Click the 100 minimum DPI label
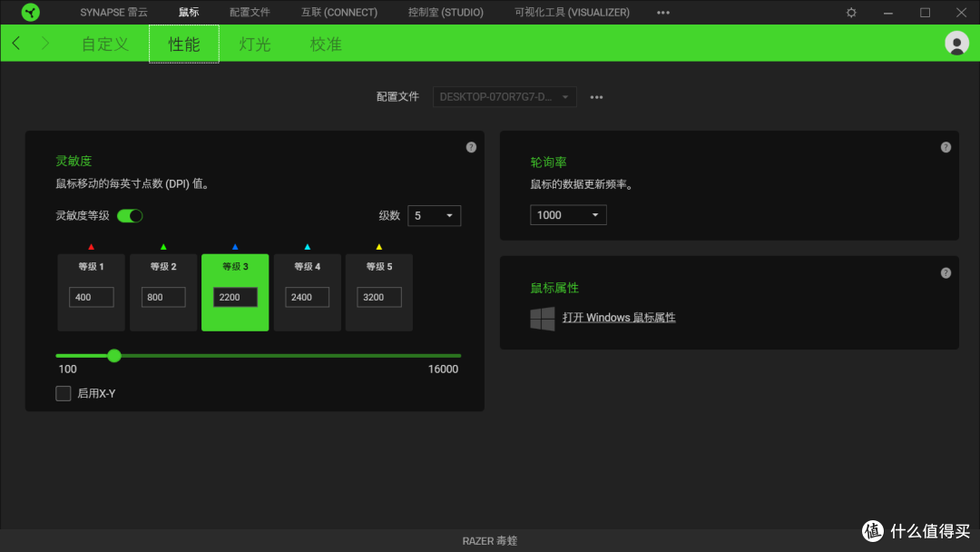 67,369
